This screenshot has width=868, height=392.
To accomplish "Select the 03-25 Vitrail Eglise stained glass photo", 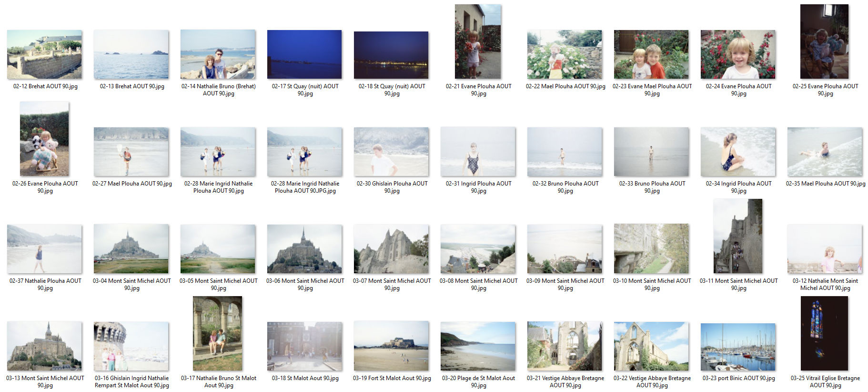I will coord(825,333).
